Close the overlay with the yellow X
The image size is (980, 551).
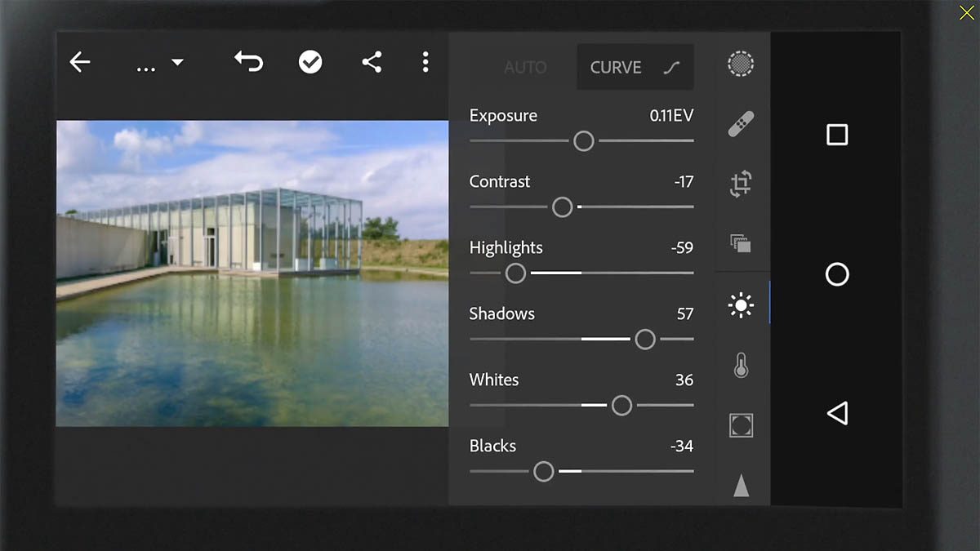point(967,12)
